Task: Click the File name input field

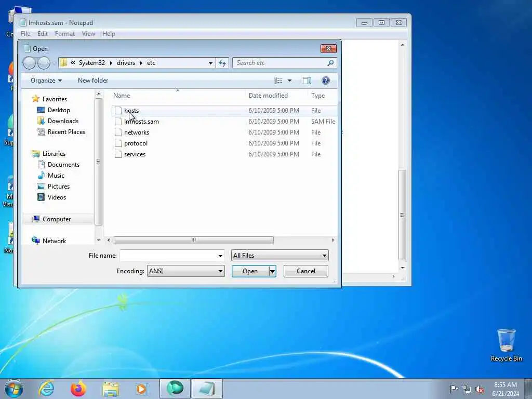Action: [168, 256]
